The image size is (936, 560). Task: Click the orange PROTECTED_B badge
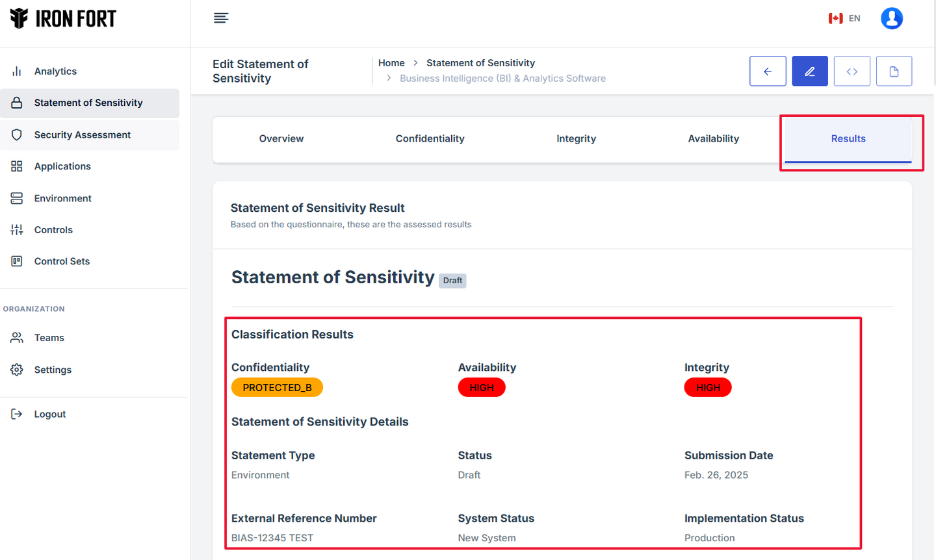click(x=277, y=388)
